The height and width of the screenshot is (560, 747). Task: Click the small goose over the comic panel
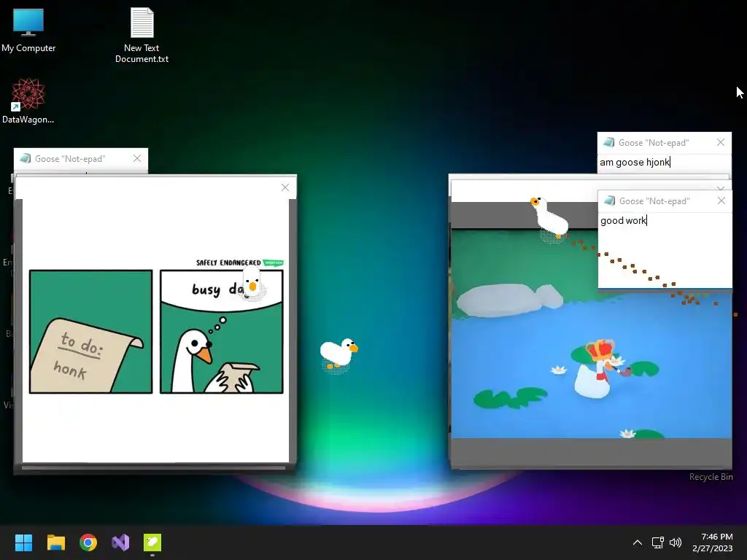252,284
